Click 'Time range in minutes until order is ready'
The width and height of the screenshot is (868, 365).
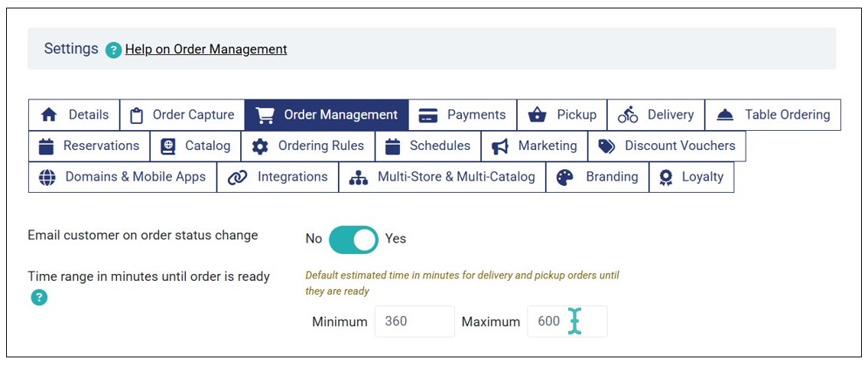tap(149, 275)
